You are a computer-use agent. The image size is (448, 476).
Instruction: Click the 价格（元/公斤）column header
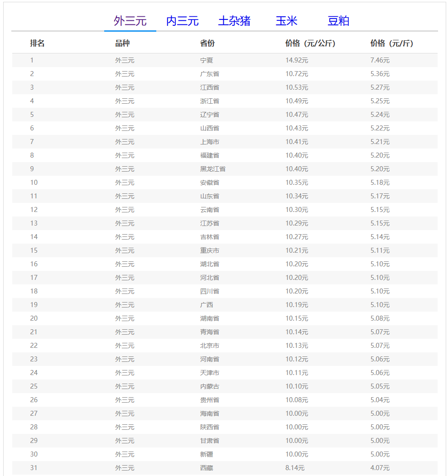click(310, 43)
